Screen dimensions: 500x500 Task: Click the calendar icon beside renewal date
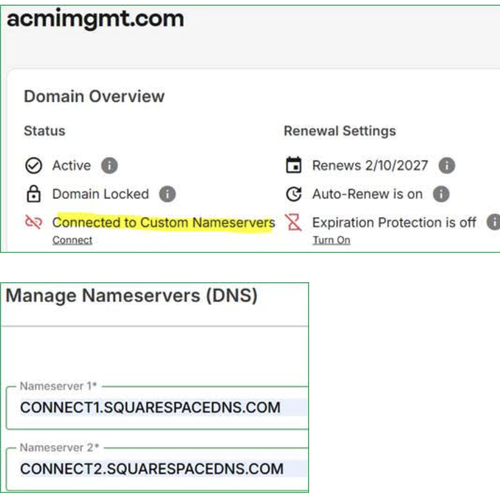[x=294, y=165]
